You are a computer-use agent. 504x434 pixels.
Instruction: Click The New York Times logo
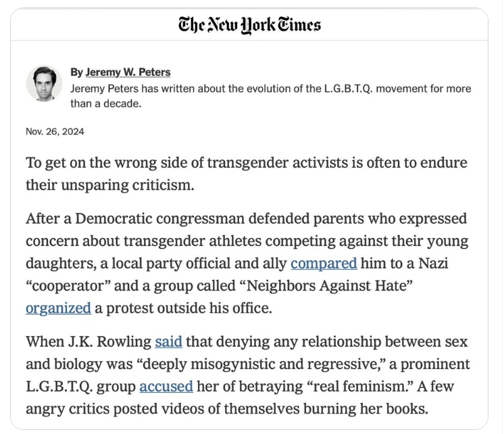249,25
